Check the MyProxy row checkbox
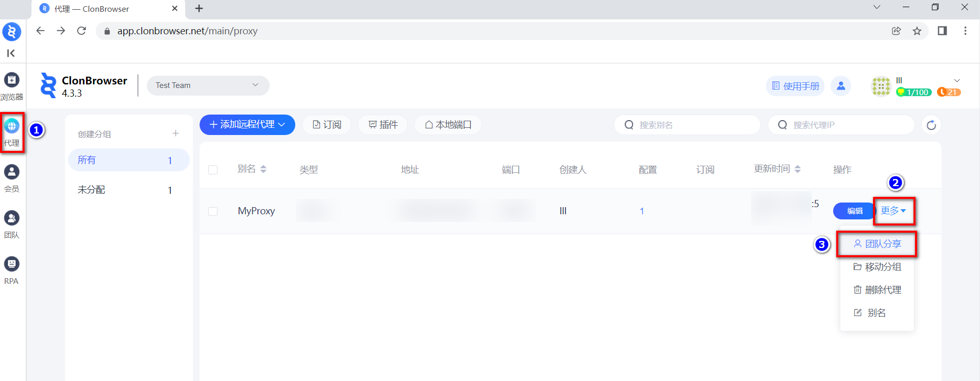 click(213, 211)
